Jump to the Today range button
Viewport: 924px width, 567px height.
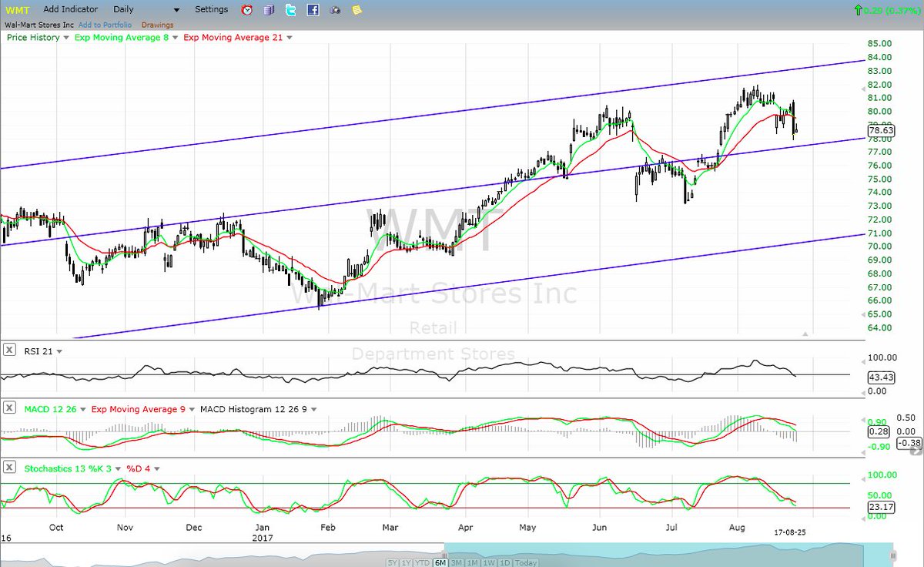tap(526, 562)
